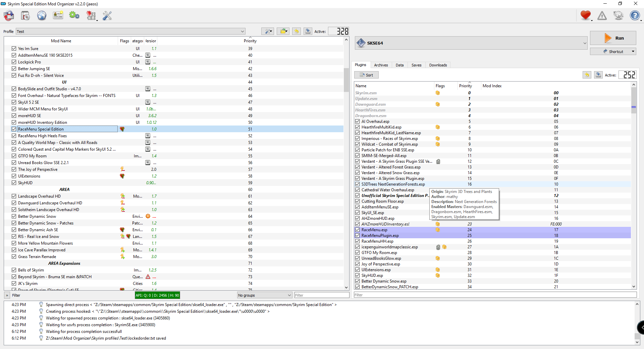Click the flag icon of Skyrim.esm
Viewport: 644px width, 349px height.
[438, 93]
